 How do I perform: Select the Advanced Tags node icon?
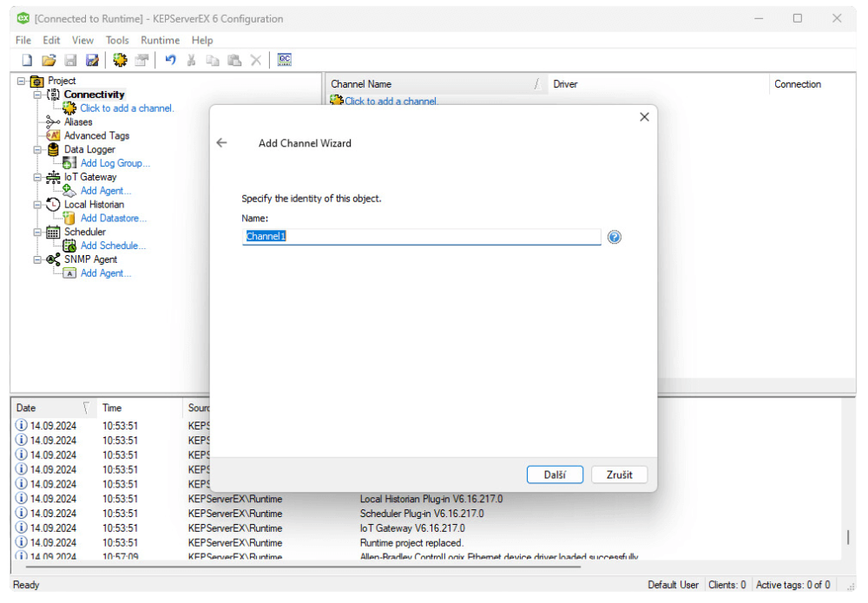[x=52, y=135]
